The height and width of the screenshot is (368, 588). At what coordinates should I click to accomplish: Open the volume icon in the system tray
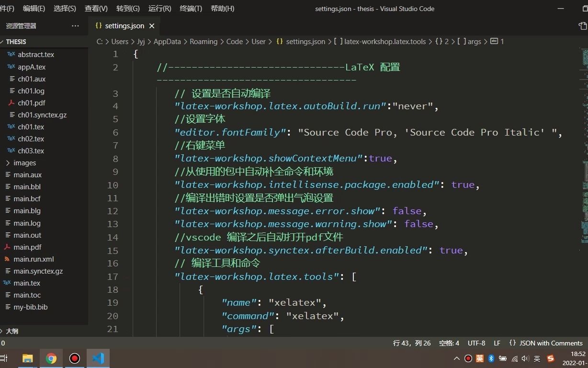pos(525,358)
